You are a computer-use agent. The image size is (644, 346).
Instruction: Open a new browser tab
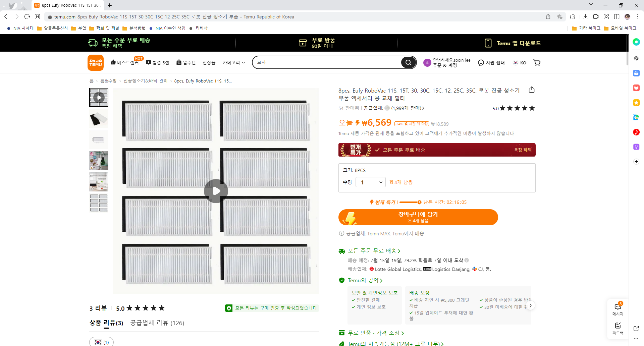(x=110, y=5)
